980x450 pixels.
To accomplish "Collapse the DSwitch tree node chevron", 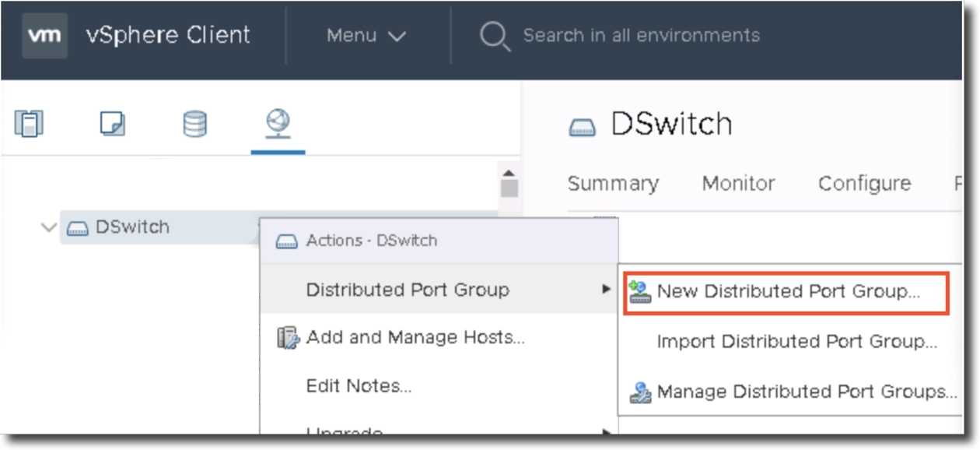I will (48, 228).
